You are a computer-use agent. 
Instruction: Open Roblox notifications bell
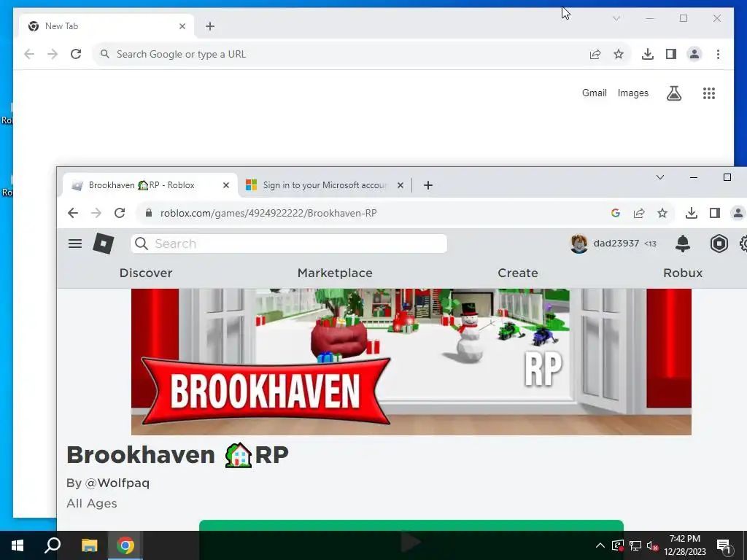(683, 244)
